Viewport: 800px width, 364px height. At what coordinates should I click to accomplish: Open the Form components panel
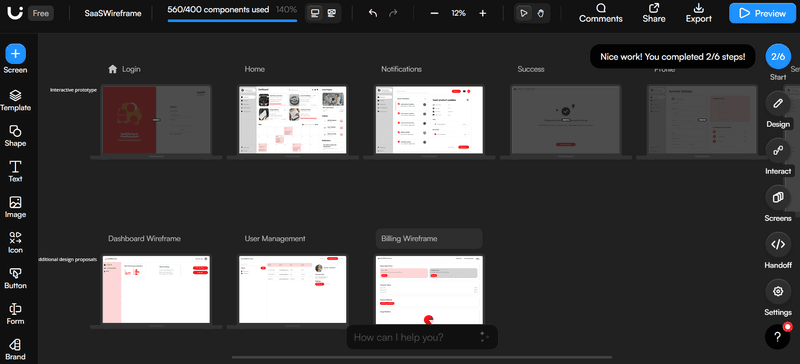(x=15, y=314)
